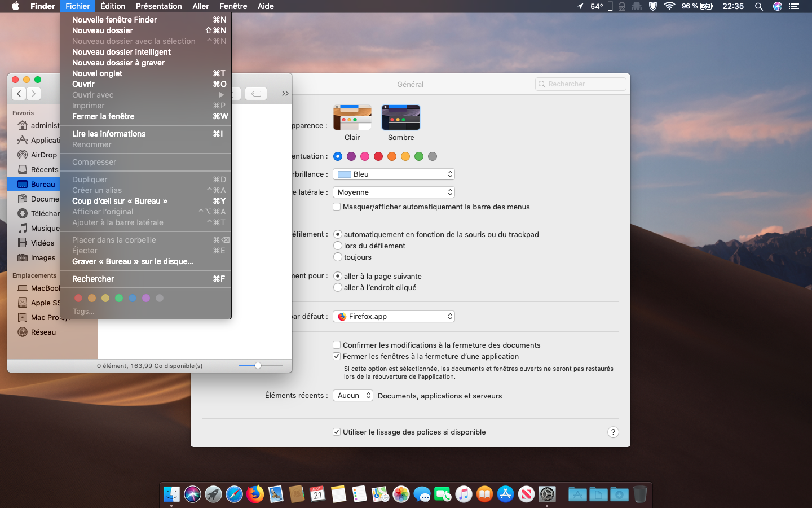The image size is (812, 508).
Task: Launch Firefox from the Dock
Action: [255, 494]
